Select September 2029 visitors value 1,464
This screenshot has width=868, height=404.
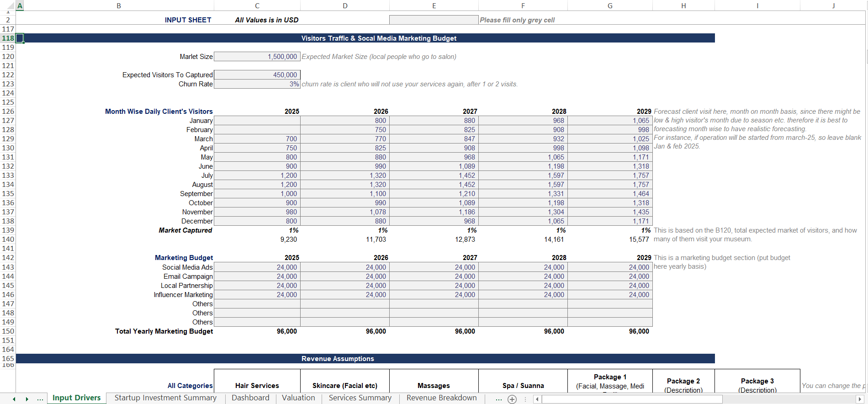coord(610,194)
